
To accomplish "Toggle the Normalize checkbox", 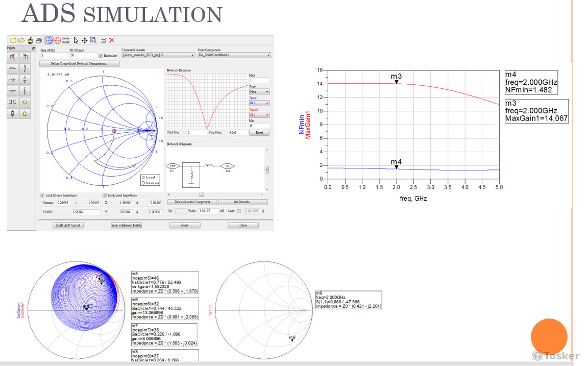I will point(101,56).
